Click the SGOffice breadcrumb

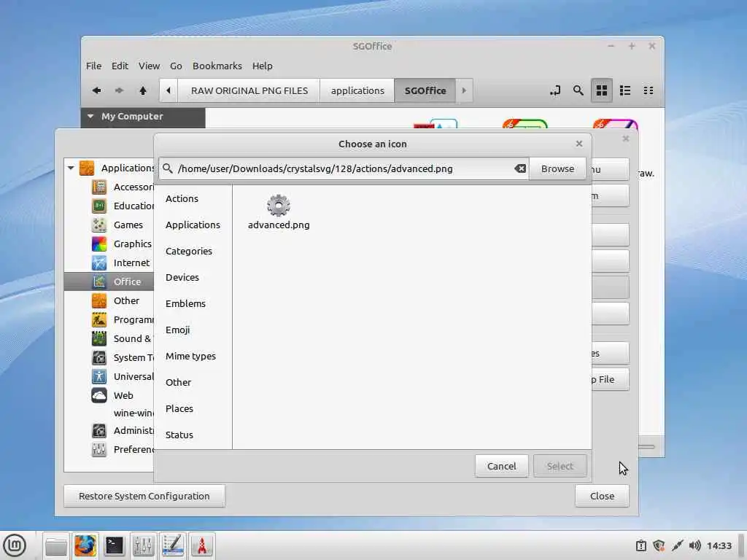click(425, 90)
